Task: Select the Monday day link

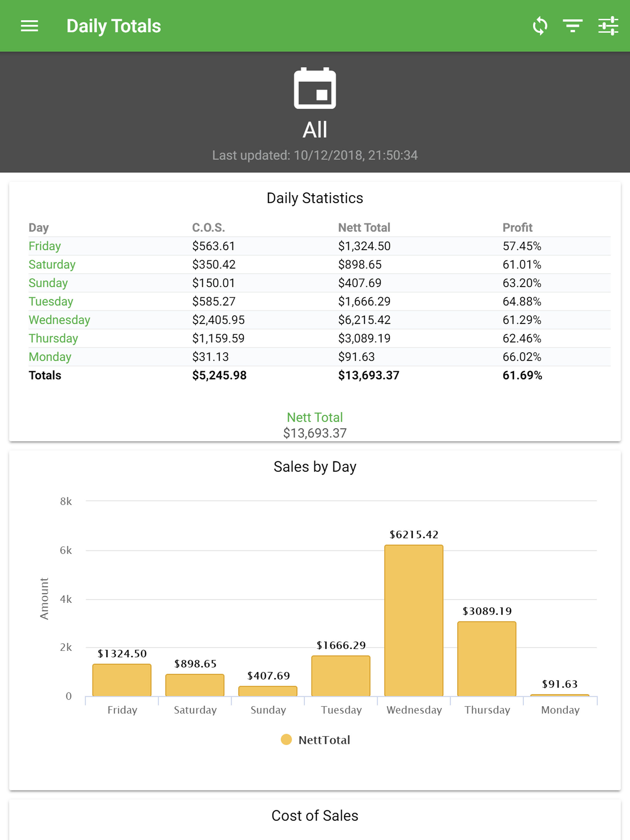Action: (x=50, y=357)
